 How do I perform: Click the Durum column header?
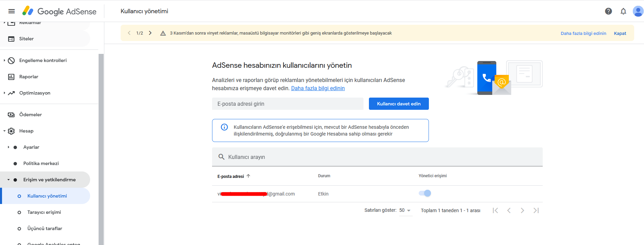pos(324,176)
